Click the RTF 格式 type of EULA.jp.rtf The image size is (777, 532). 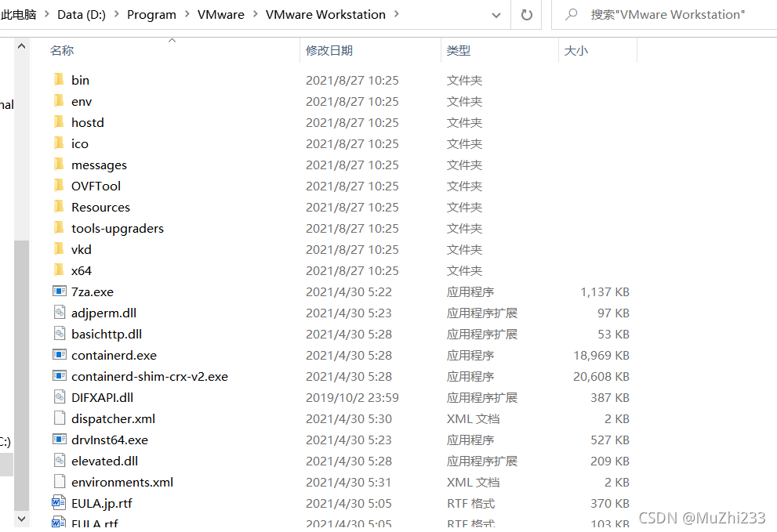[x=470, y=503]
